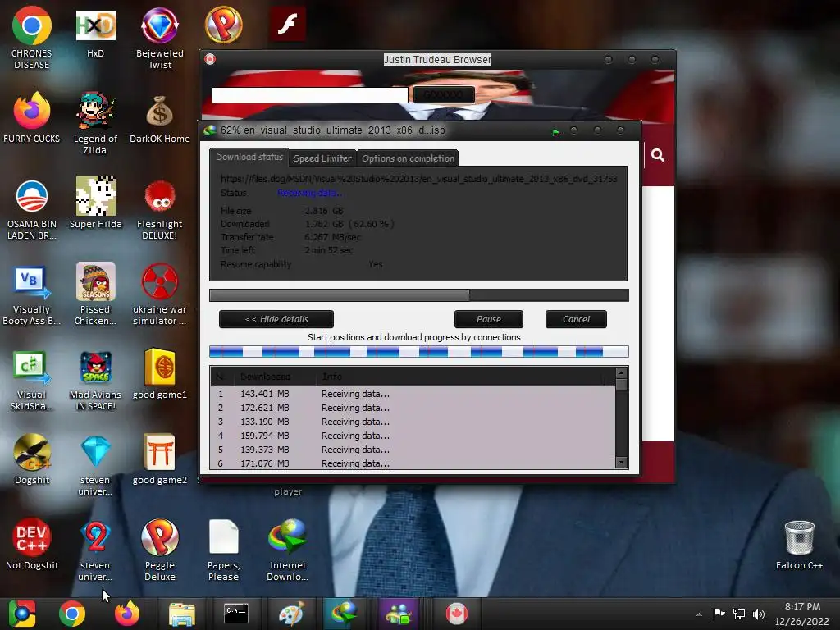Click the Justin Trudeau Browser address field

pos(310,95)
